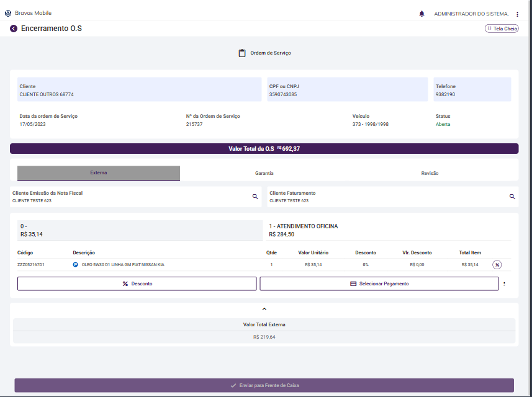Click the Código column header
Image resolution: width=532 pixels, height=397 pixels.
25,253
